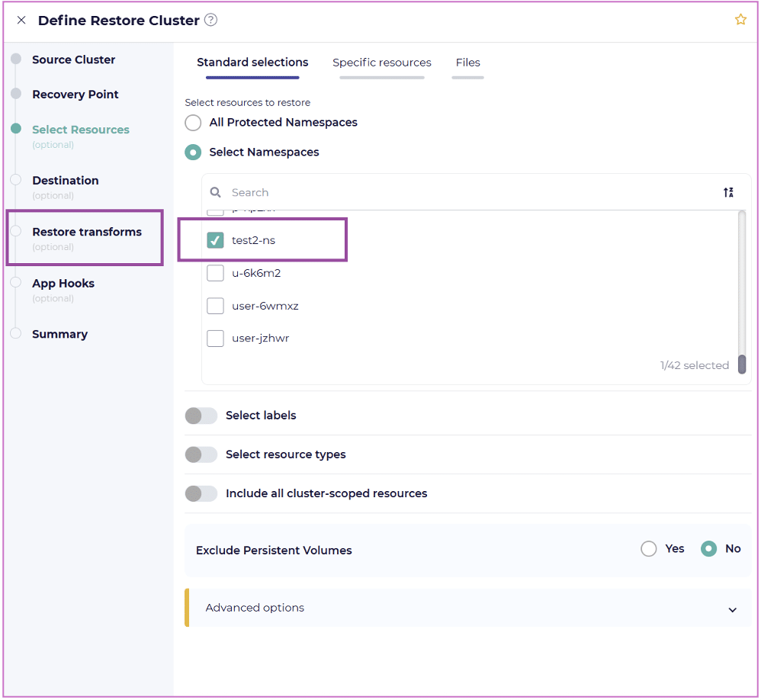Click the Source Cluster step circle
761x700 pixels.
coord(16,59)
